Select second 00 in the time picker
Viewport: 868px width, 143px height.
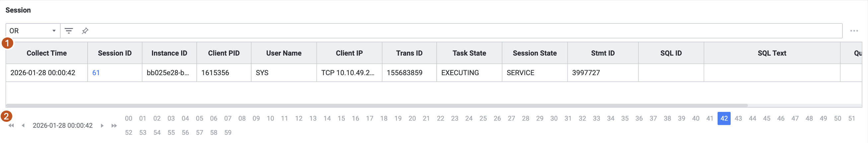point(128,119)
